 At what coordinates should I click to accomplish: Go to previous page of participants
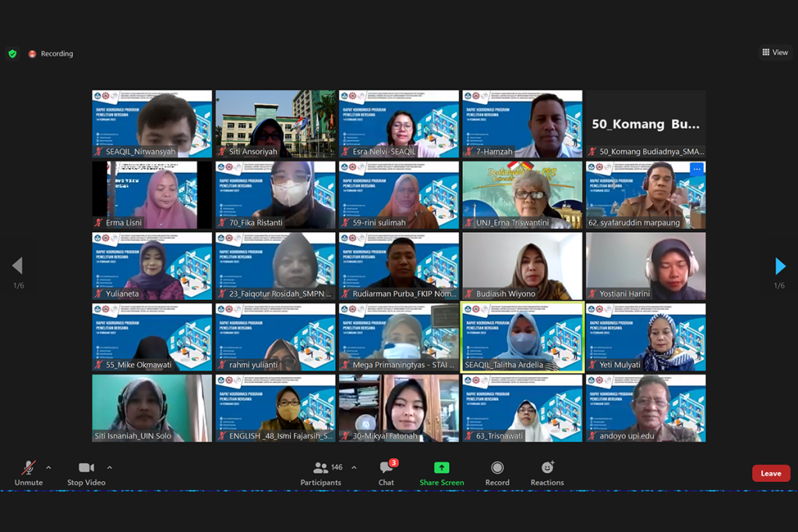pyautogui.click(x=17, y=266)
